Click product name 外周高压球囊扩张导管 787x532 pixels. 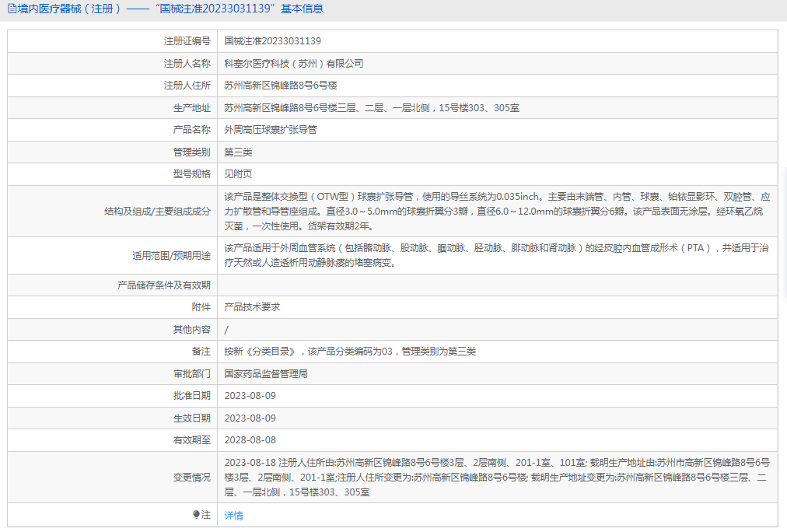pyautogui.click(x=271, y=129)
